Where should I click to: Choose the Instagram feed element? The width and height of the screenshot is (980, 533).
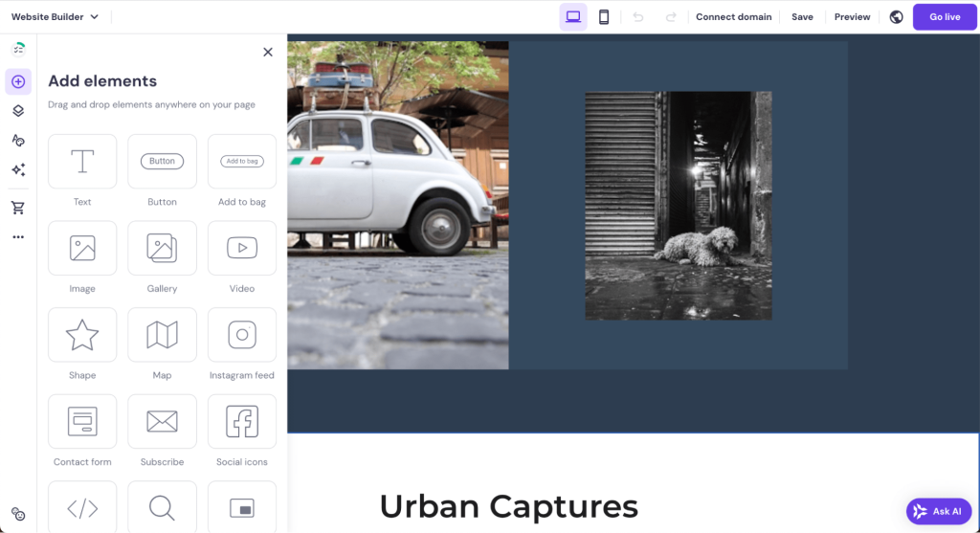[x=241, y=335]
